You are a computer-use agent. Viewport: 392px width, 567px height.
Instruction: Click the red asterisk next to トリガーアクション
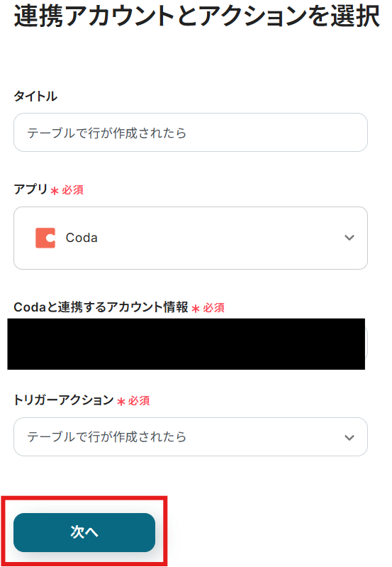pos(121,402)
